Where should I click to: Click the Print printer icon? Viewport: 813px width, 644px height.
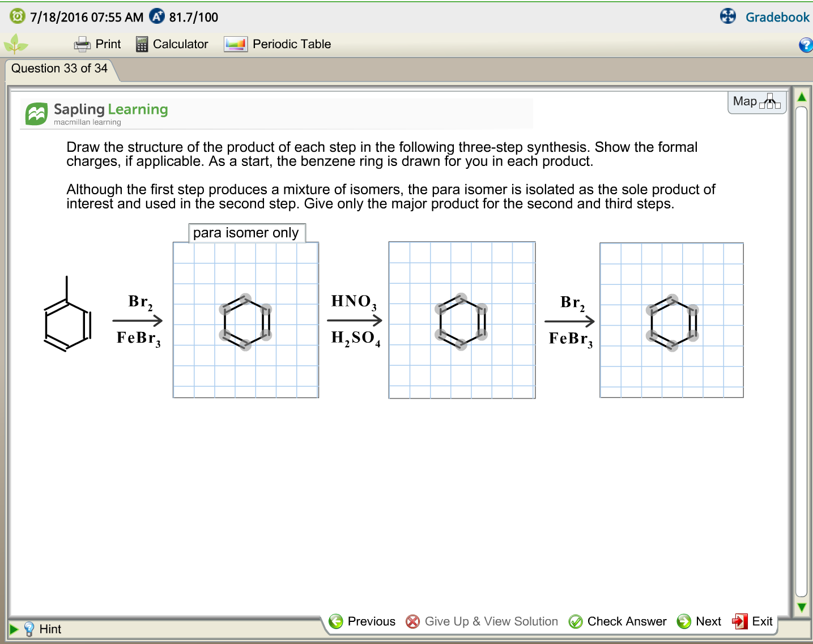coord(82,44)
